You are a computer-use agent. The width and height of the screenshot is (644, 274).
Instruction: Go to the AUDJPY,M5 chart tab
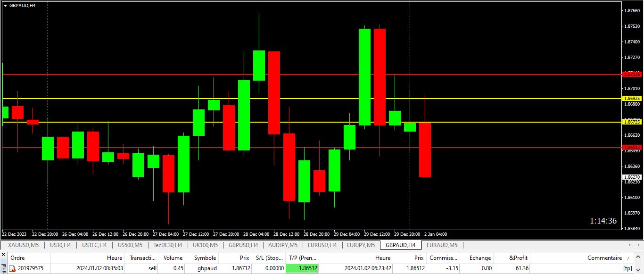tap(283, 245)
